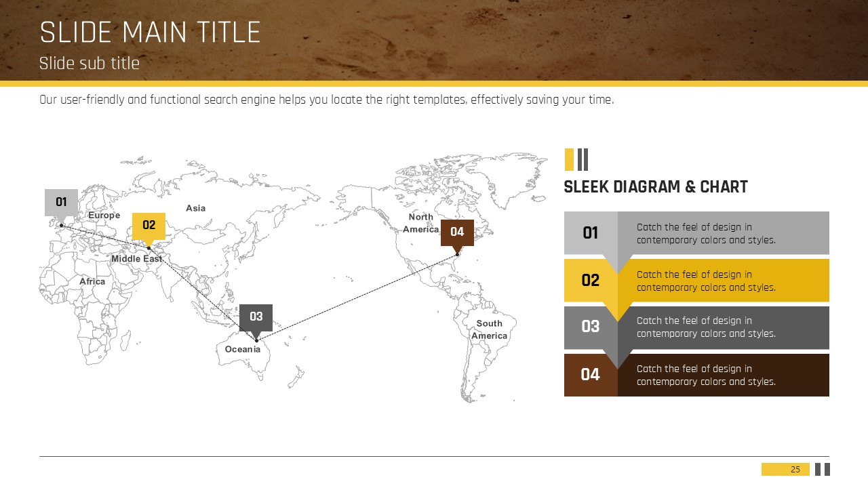Click the brown 04 list number block
The image size is (868, 488).
coord(591,375)
